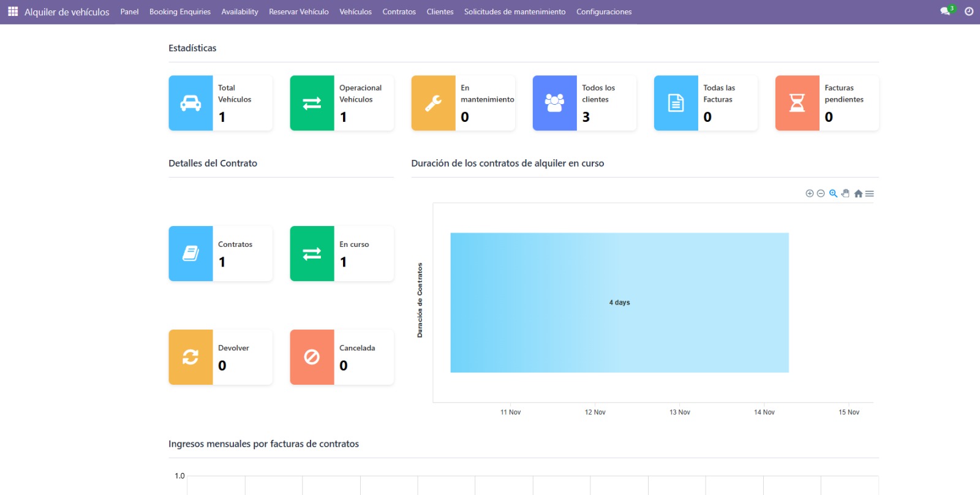This screenshot has width=980, height=495.
Task: Activate the chart panning hand tool
Action: pos(845,194)
